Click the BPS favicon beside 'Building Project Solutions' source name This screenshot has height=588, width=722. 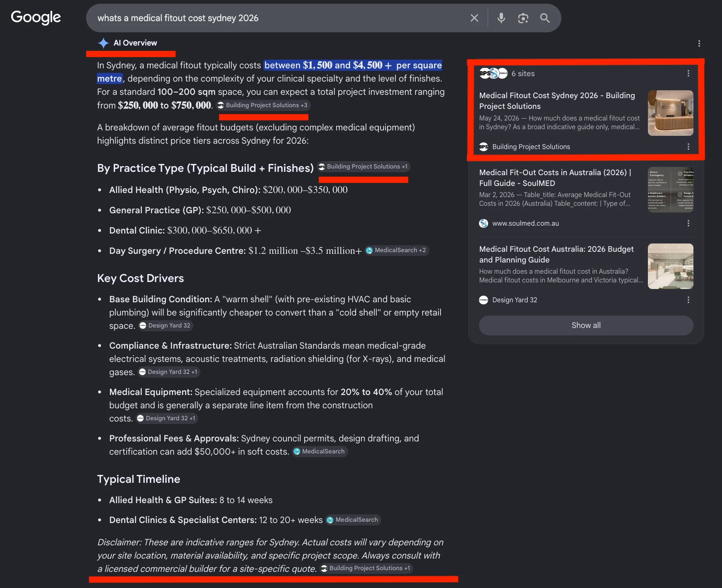(484, 147)
